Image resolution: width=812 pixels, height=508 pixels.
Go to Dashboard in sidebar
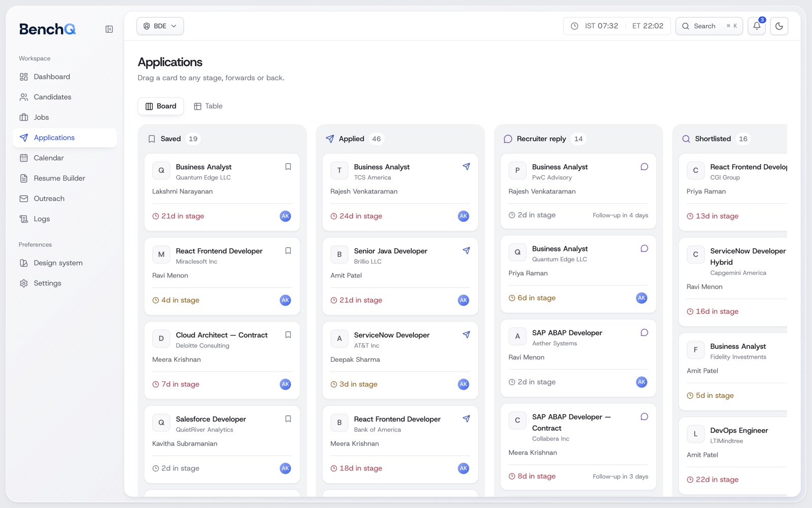tap(65, 77)
